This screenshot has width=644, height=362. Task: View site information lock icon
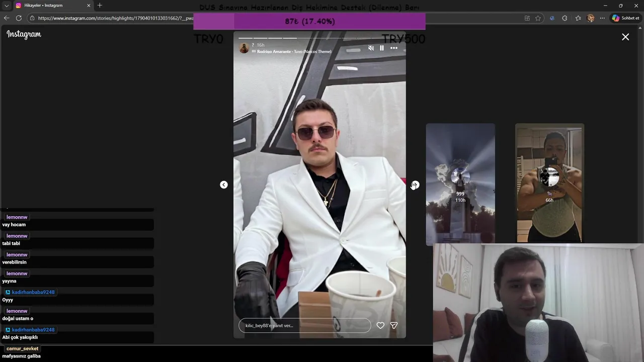(x=32, y=18)
